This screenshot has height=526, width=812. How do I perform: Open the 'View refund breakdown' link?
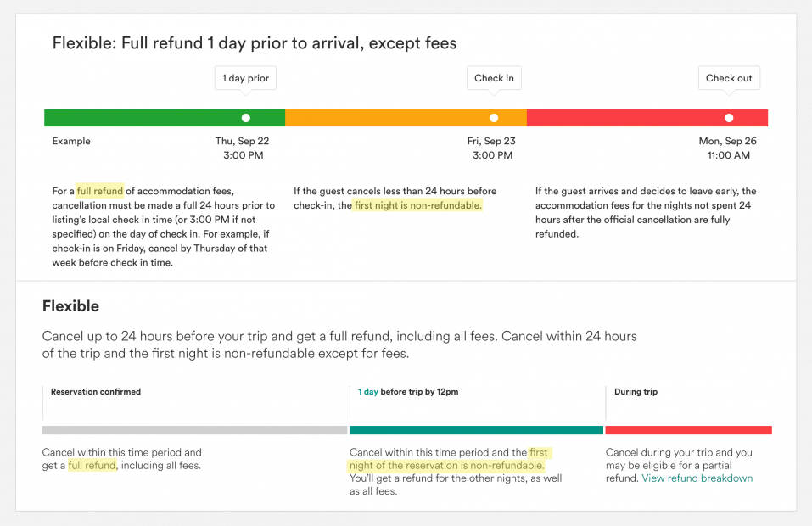(697, 478)
